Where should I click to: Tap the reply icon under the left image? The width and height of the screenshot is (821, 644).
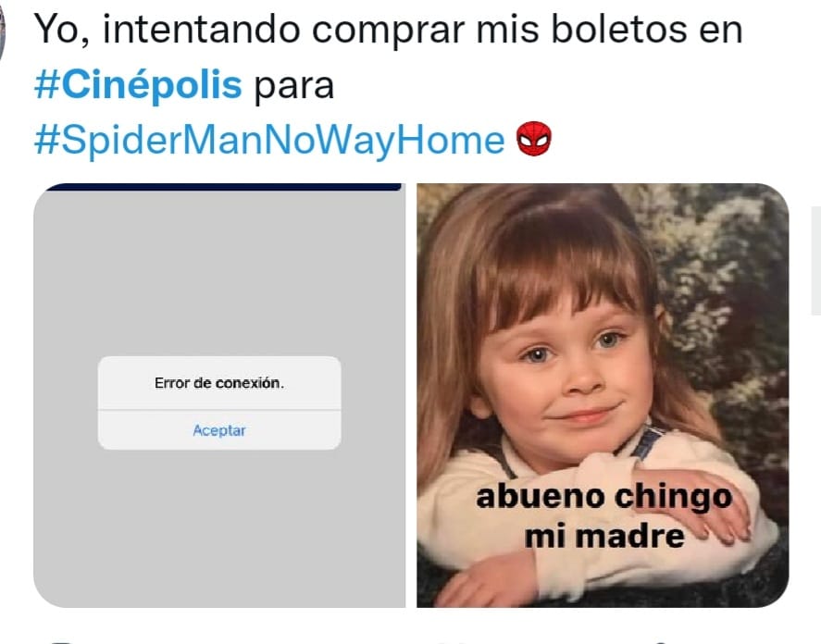tap(60, 641)
